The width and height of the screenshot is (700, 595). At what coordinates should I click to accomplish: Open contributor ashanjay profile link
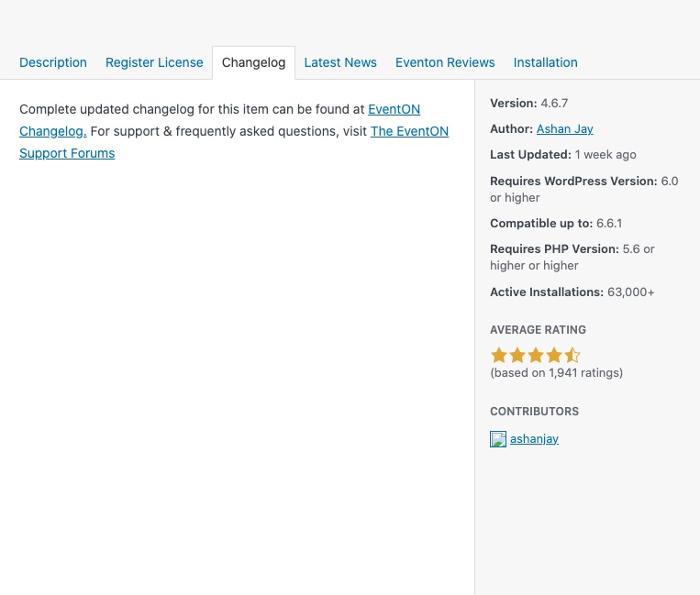534,439
